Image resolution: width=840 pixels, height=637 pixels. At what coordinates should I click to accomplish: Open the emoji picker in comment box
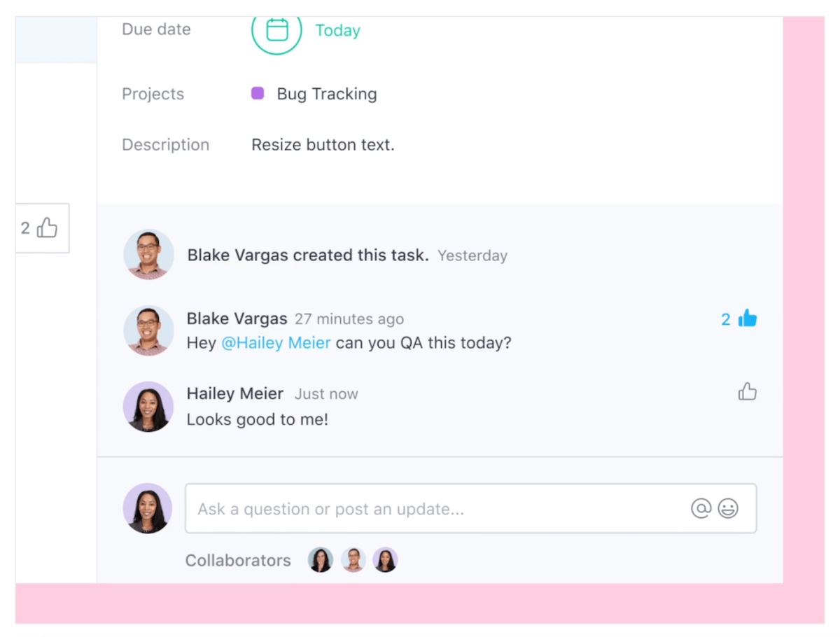pos(729,509)
